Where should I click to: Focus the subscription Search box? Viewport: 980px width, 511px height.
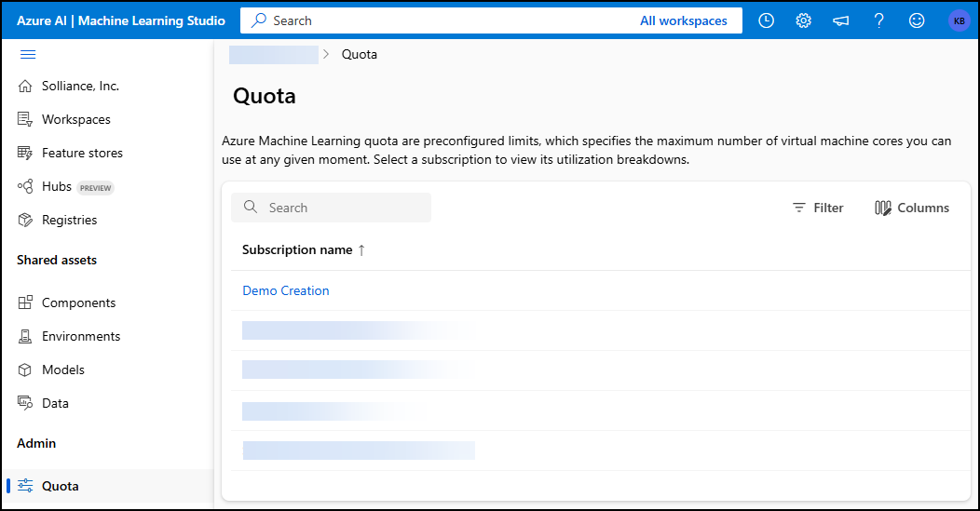pos(332,208)
